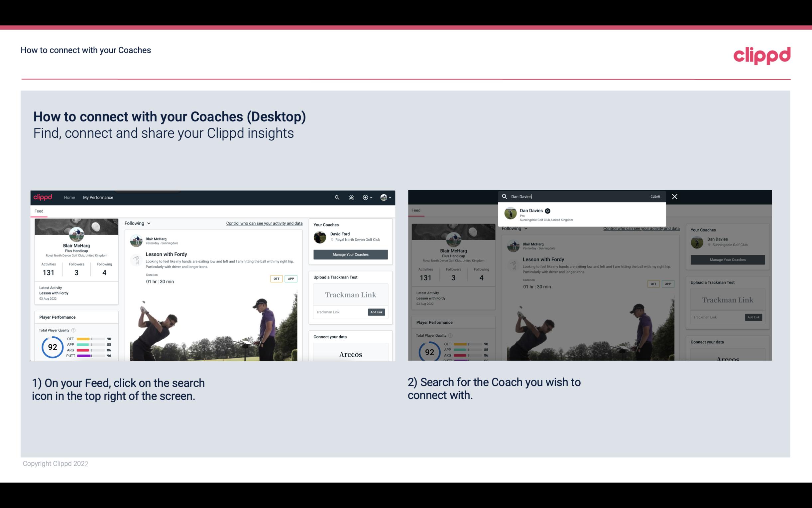
Task: Expand the user account menu dropdown
Action: click(x=386, y=197)
